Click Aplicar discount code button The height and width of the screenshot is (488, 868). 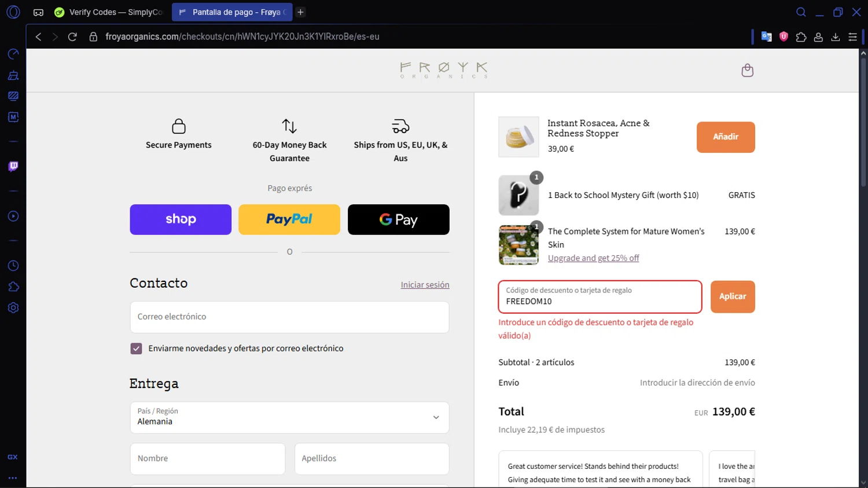(733, 296)
